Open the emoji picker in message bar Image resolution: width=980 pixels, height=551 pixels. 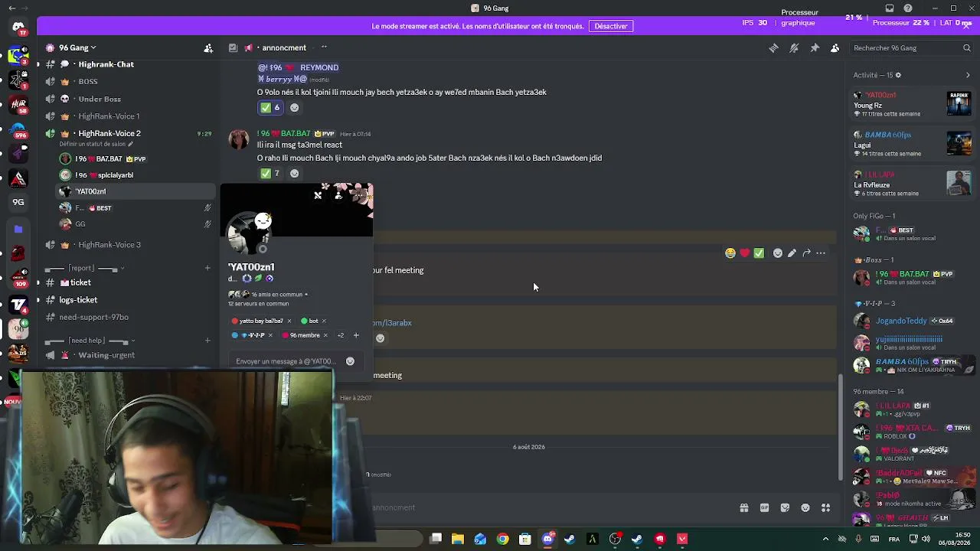click(x=805, y=507)
